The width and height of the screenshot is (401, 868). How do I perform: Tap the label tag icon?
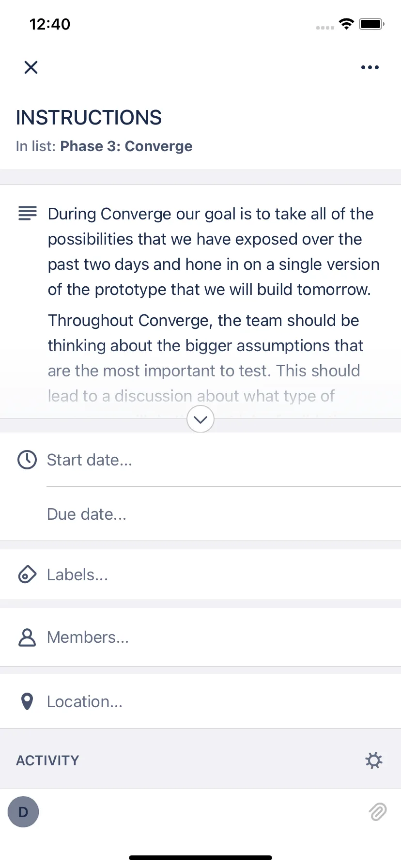pos(27,574)
